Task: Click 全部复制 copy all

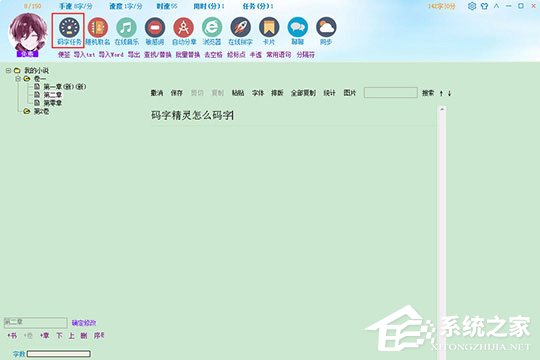Action: click(x=303, y=93)
